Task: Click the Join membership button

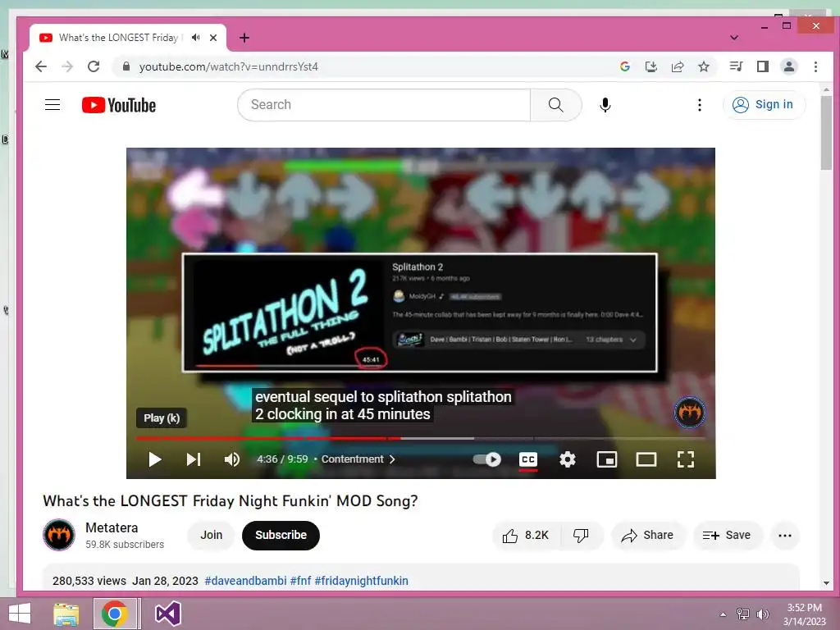Action: click(x=211, y=535)
